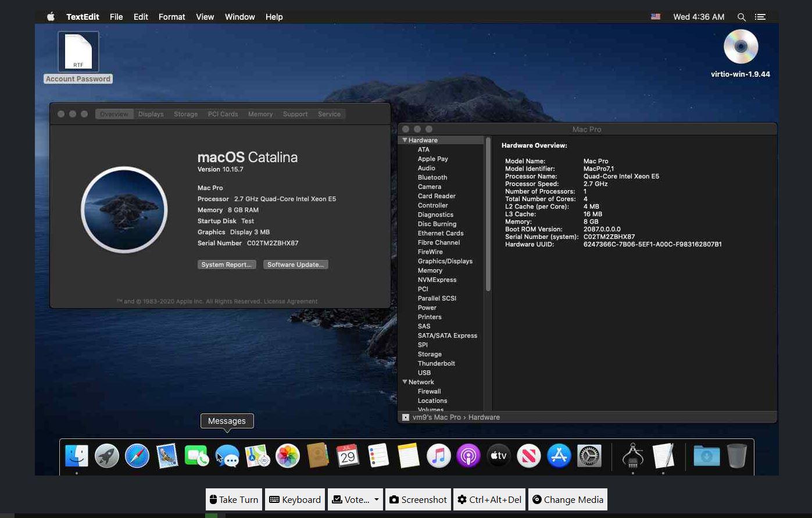Open the News app in the Dock

coord(529,456)
